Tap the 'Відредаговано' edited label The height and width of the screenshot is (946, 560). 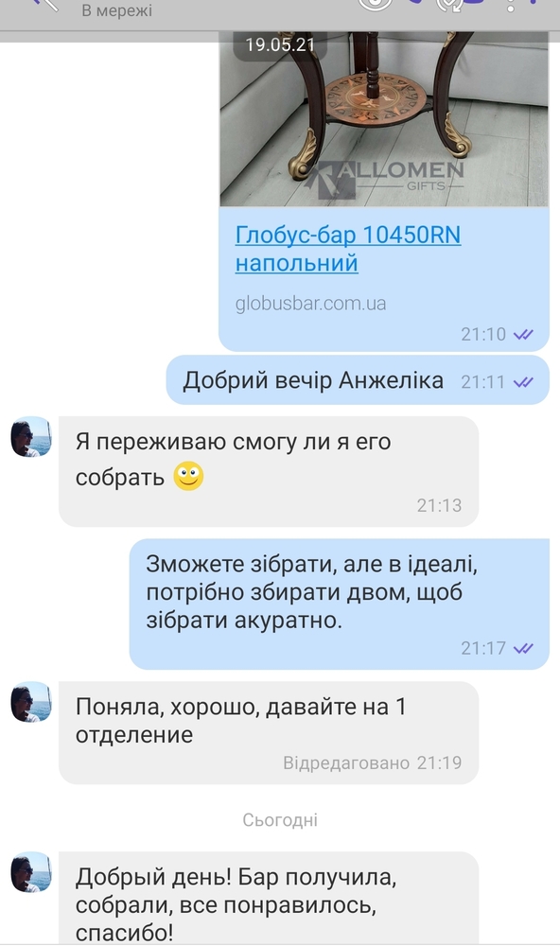click(x=346, y=762)
